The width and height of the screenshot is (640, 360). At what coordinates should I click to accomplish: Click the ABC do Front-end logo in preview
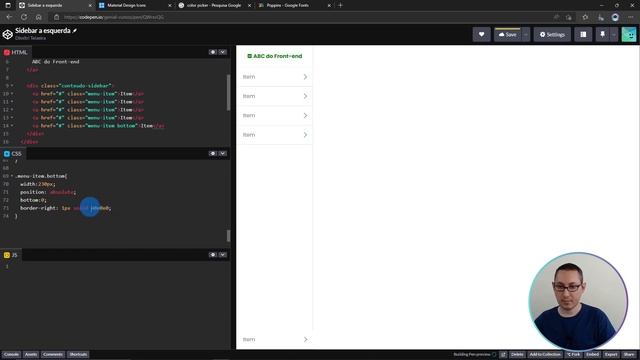[275, 56]
